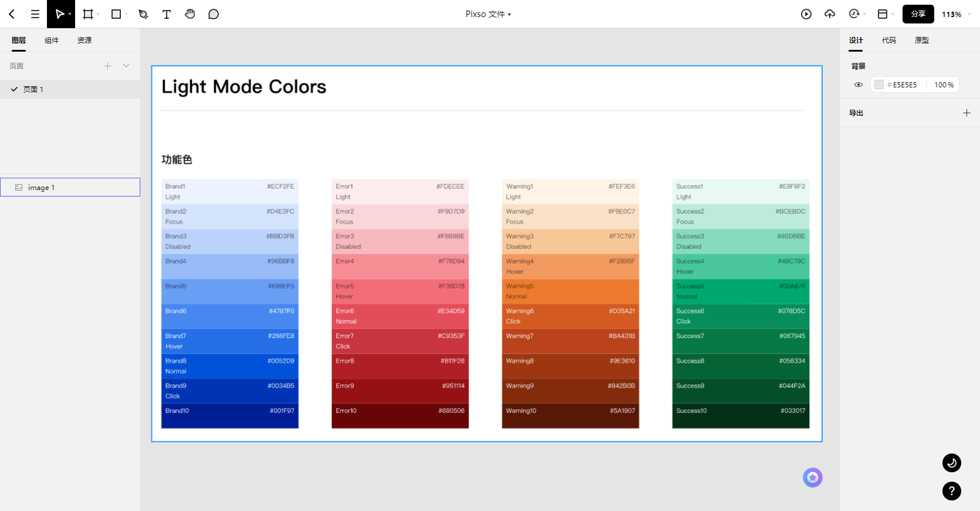Select the image 1 layer
Screen dimensions: 980x511
[x=70, y=187]
